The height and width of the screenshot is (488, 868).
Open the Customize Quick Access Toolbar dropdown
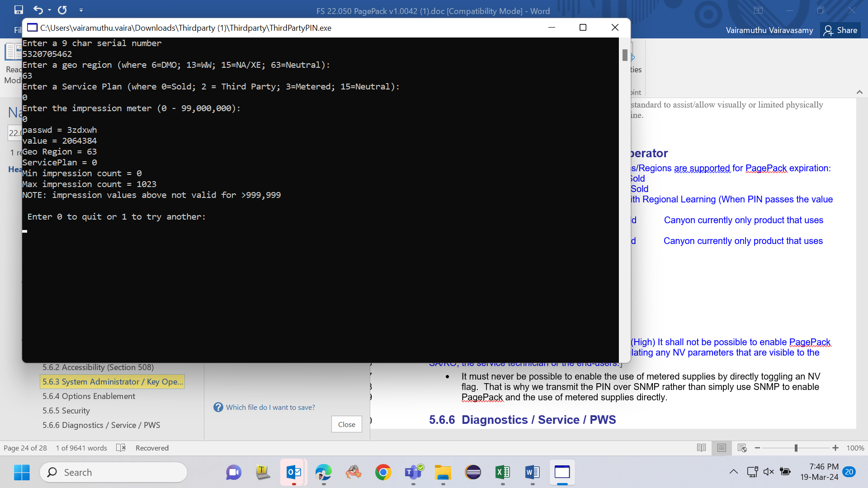click(81, 10)
